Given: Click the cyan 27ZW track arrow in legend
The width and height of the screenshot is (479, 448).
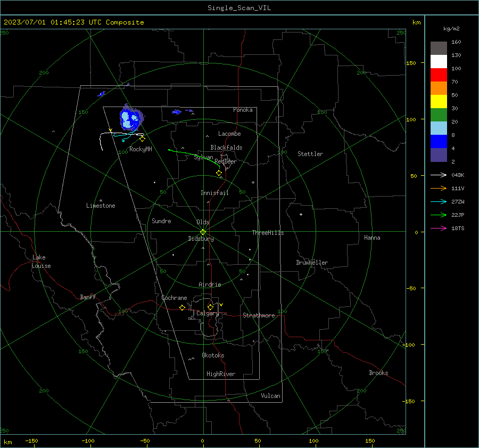Looking at the screenshot, I should coord(439,202).
